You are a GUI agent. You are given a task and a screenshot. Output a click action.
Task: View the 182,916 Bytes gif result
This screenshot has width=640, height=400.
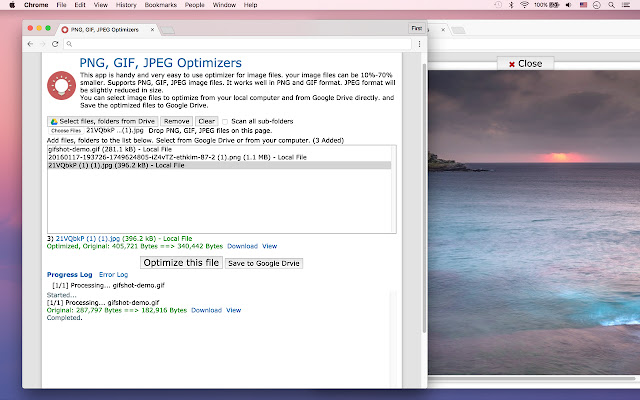coord(233,310)
